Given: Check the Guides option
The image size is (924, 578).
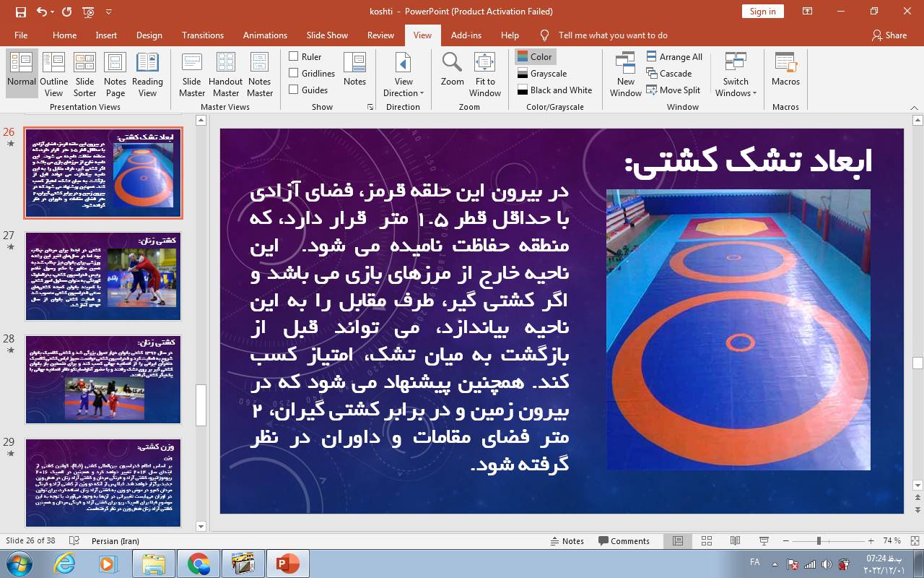Looking at the screenshot, I should pyautogui.click(x=294, y=90).
